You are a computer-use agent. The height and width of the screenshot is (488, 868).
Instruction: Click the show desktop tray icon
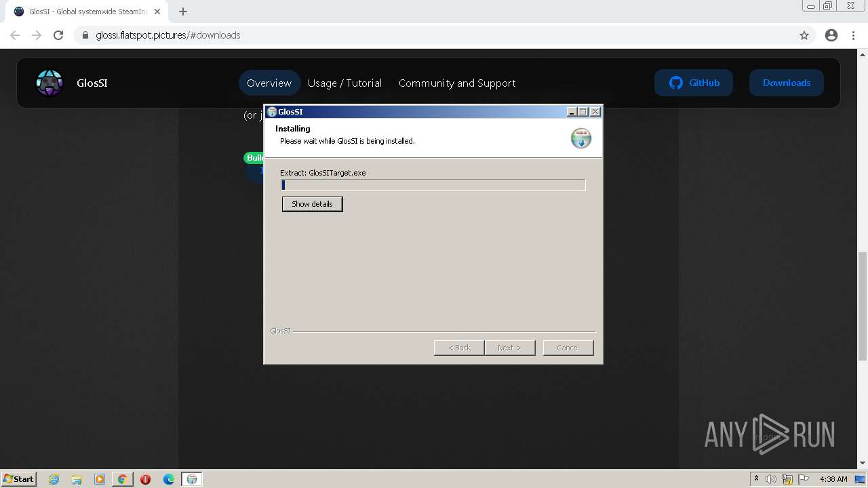point(860,479)
